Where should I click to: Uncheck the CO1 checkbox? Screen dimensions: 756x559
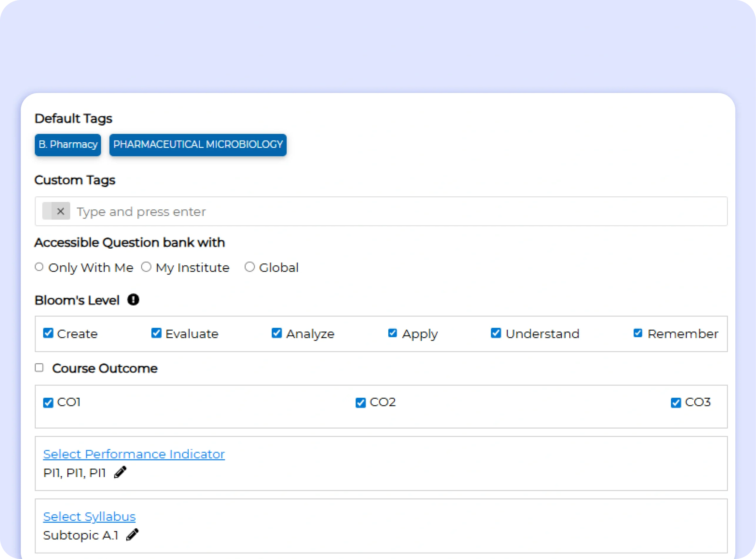coord(48,403)
